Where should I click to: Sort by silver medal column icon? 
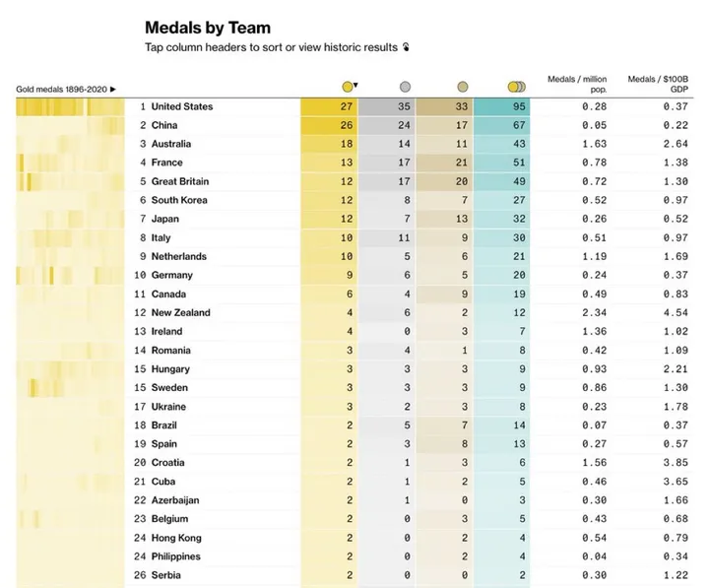tap(405, 87)
